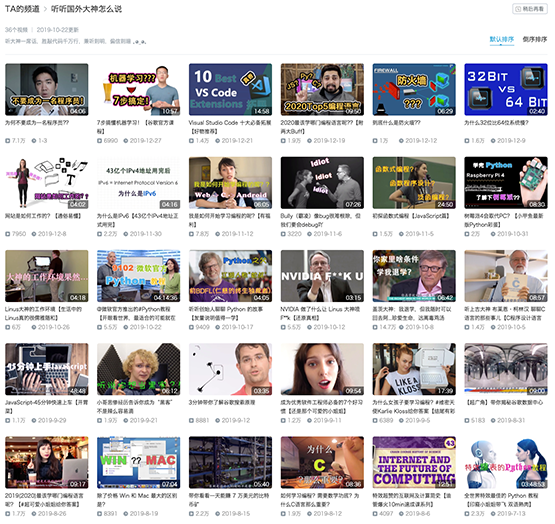555x524 pixels.
Task: Click play count icon beside 4097
Action: point(375,514)
